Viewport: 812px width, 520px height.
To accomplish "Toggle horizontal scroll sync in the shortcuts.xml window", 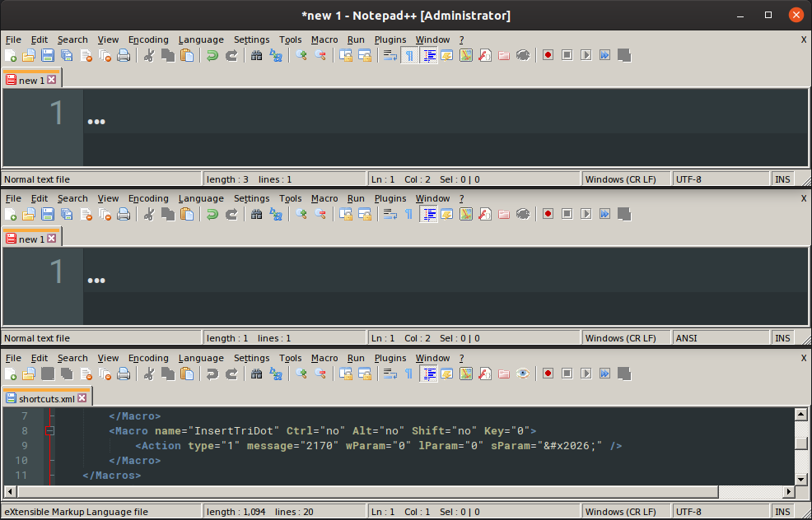I will (365, 374).
